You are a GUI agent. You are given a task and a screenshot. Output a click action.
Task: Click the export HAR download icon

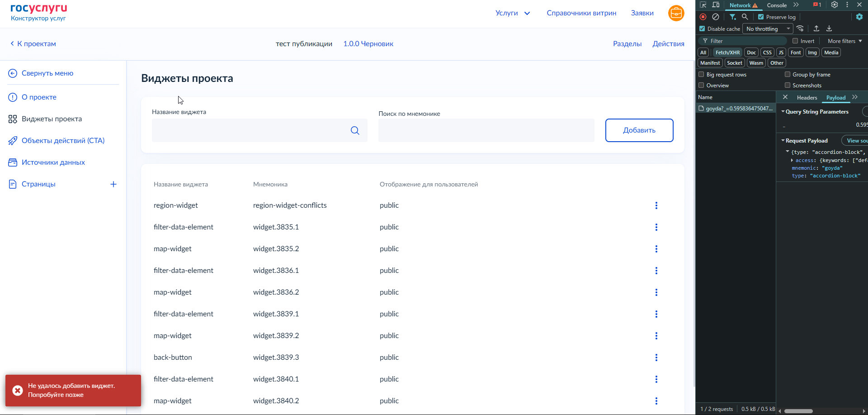829,29
